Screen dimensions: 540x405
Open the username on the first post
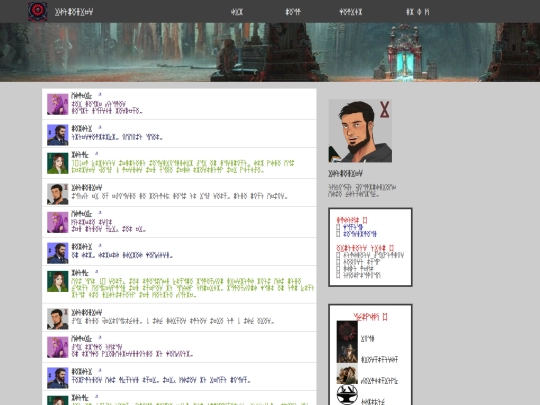(81, 96)
